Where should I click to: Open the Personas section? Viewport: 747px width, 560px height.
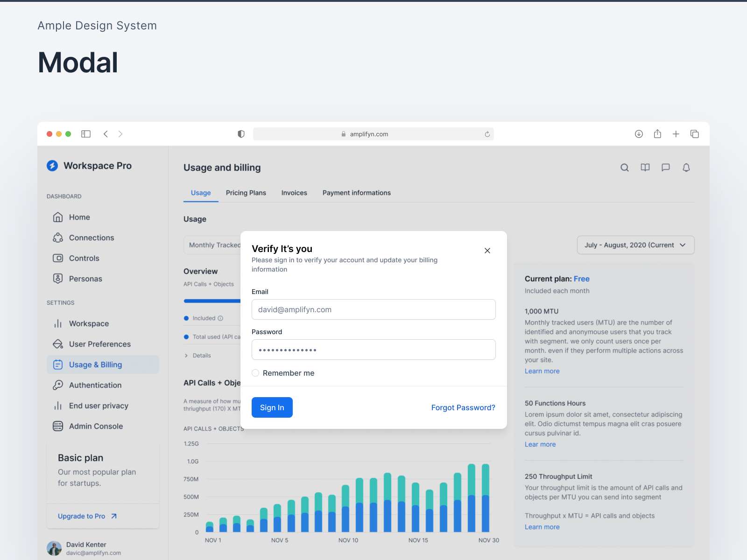click(85, 279)
